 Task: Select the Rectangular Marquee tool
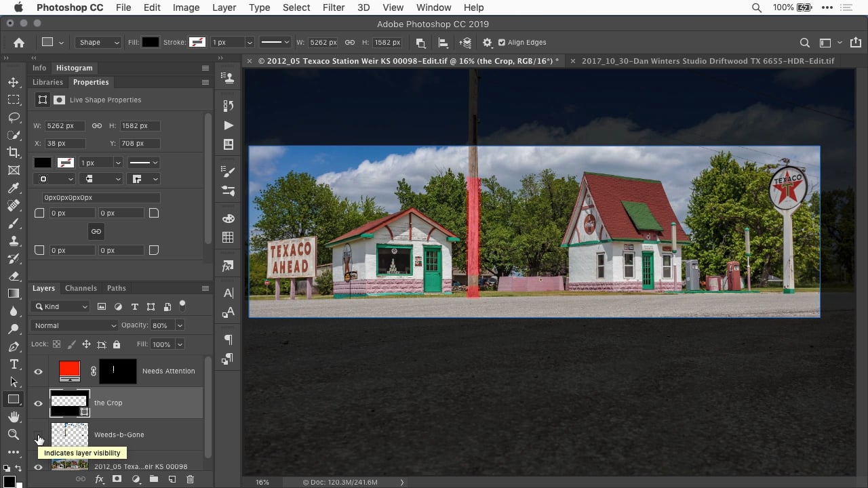point(13,100)
